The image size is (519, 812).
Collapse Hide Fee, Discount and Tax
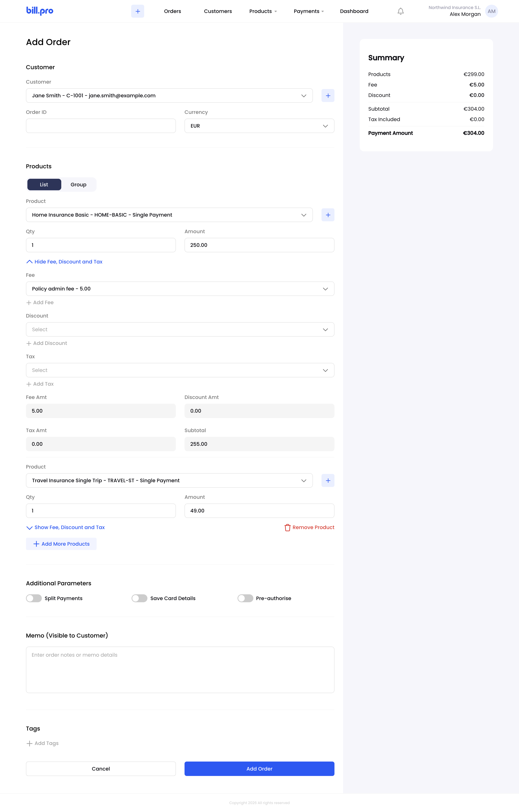[x=64, y=262]
